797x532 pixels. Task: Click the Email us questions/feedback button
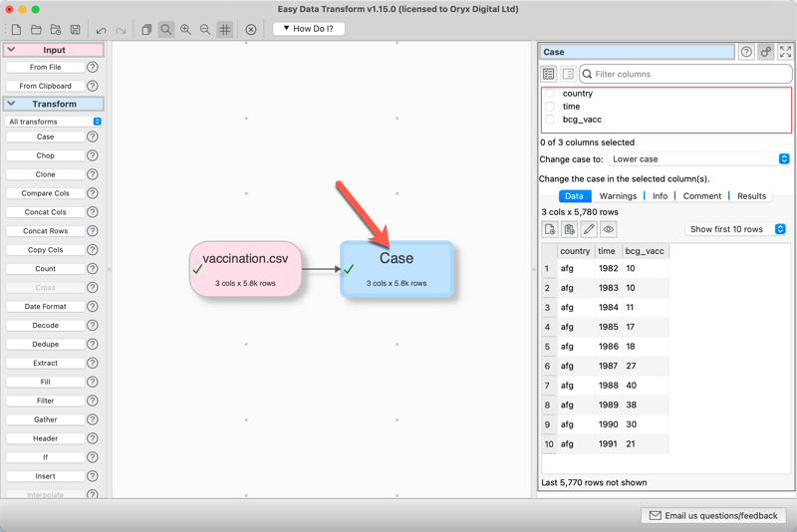click(x=714, y=516)
